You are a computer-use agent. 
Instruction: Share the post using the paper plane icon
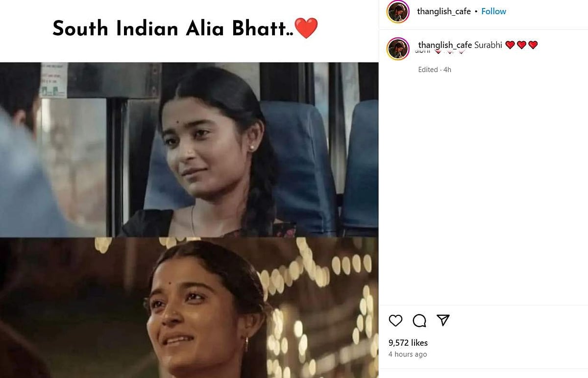pos(443,320)
